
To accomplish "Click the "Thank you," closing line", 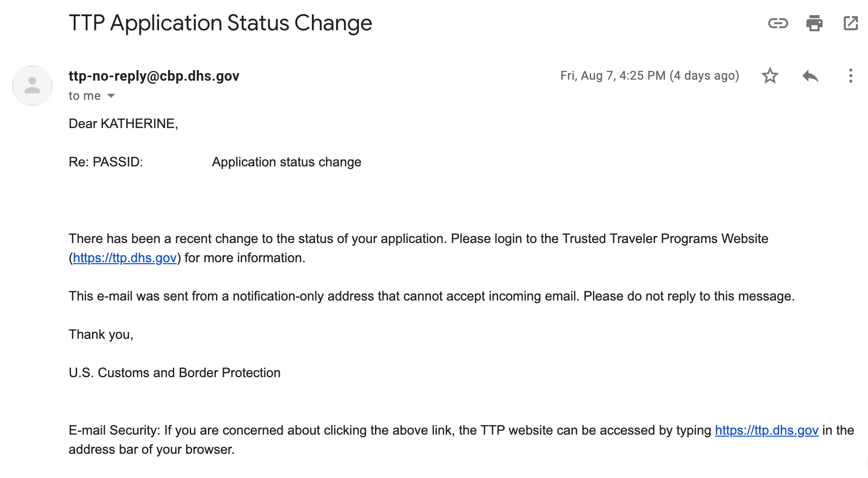I will tap(101, 334).
